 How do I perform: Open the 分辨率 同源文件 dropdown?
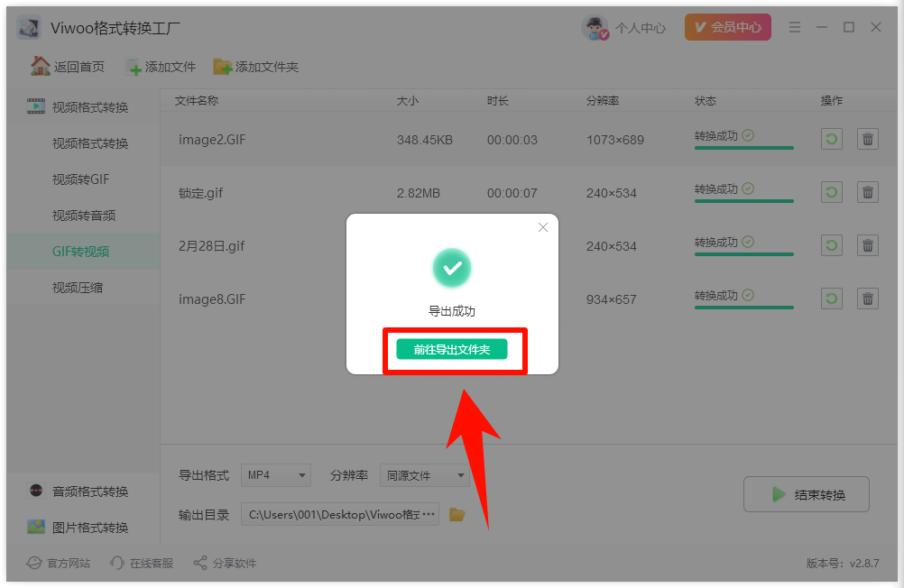tap(425, 475)
